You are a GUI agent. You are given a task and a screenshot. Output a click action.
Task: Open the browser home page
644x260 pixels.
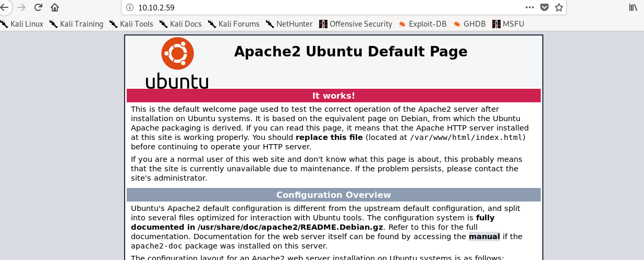55,7
